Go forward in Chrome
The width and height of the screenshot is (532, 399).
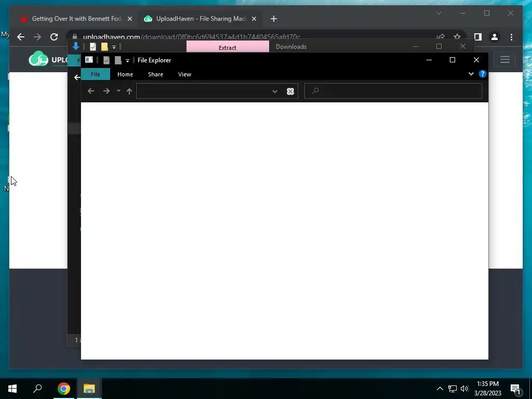click(x=37, y=37)
